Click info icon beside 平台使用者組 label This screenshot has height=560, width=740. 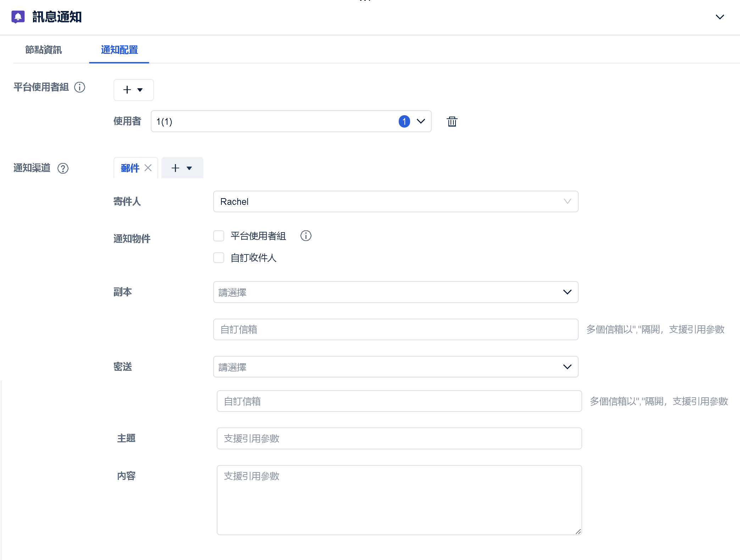(x=79, y=87)
